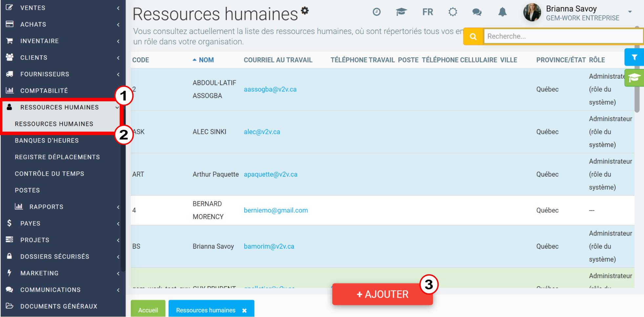This screenshot has width=644, height=317.
Task: Switch to the Accueil tab
Action: (x=148, y=309)
